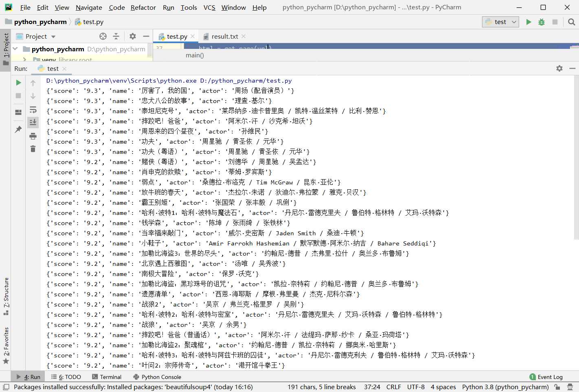Open the Code menu
Viewport: 579px width, 392px height.
click(x=117, y=7)
